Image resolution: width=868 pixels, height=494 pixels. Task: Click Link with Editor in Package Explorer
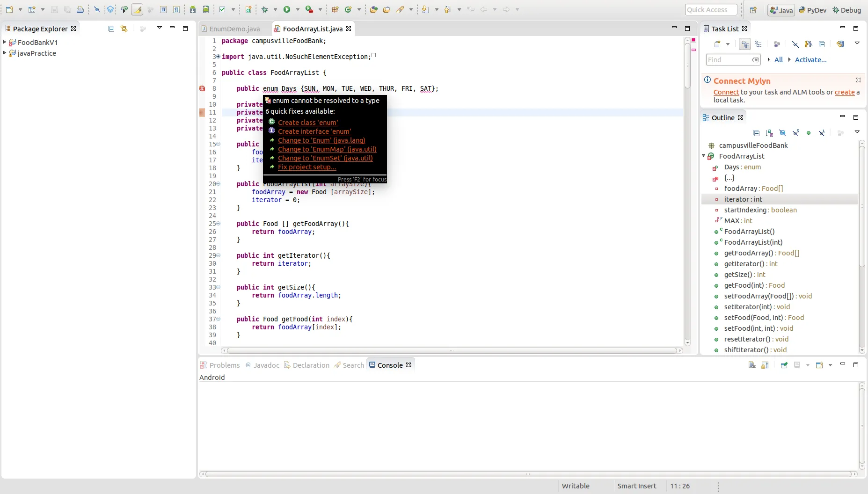124,29
